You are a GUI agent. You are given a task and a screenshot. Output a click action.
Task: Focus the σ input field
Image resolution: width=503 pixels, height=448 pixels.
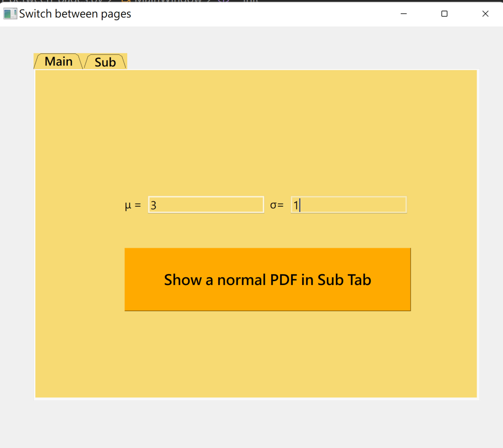coord(349,205)
